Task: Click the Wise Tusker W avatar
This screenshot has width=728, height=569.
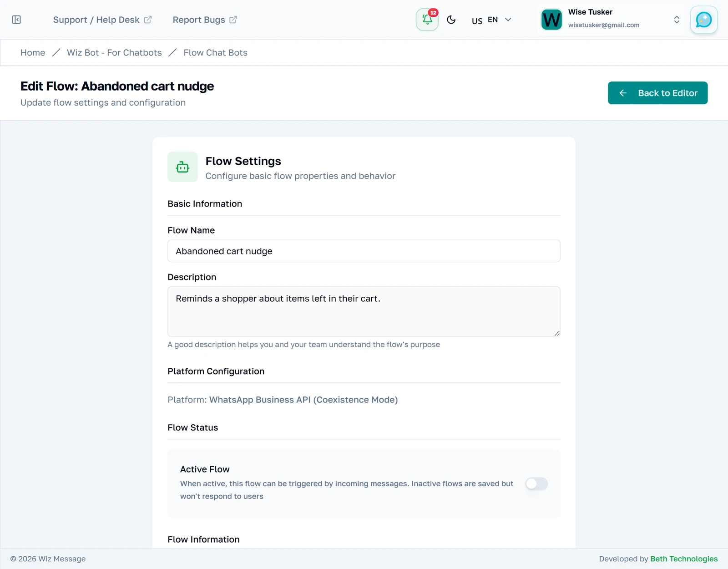Action: [x=551, y=20]
